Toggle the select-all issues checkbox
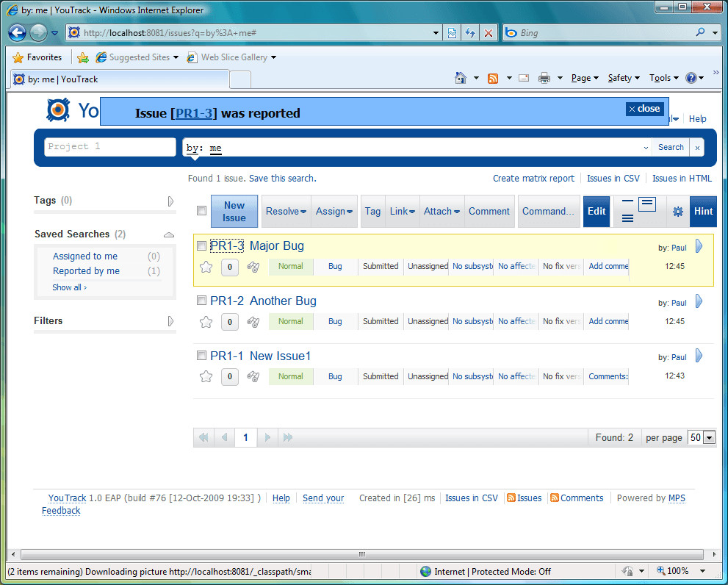Screen dimensions: 728x585 pyautogui.click(x=201, y=210)
